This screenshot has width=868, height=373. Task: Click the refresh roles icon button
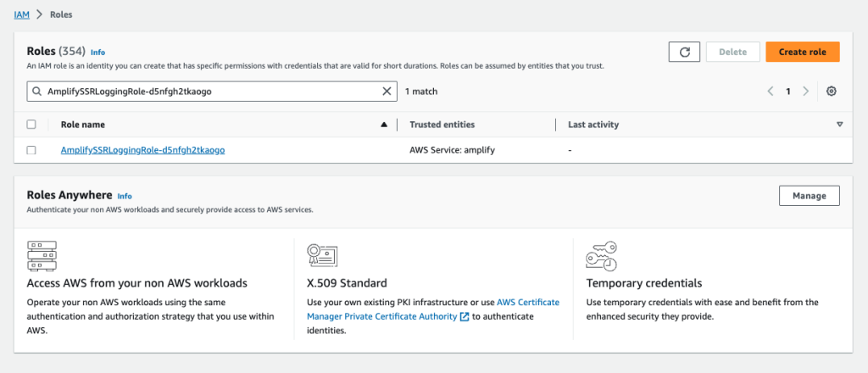(x=684, y=52)
